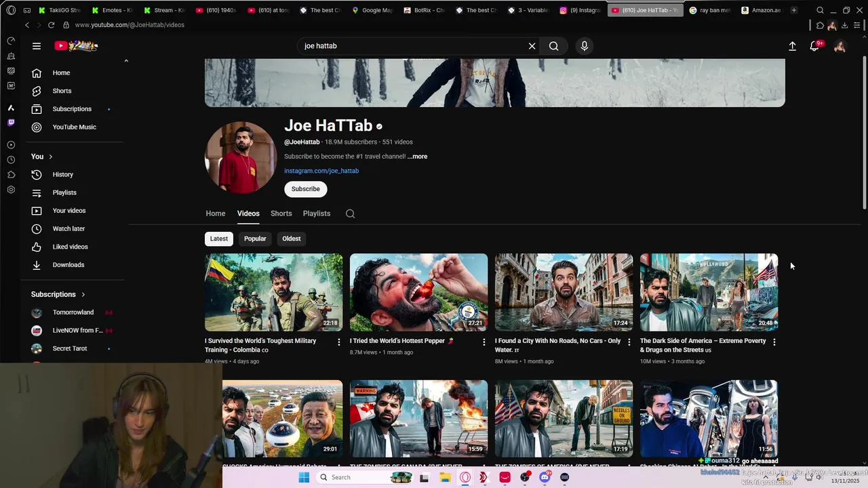Viewport: 868px width, 488px height.
Task: Open Discord from the taskbar
Action: coord(545,477)
